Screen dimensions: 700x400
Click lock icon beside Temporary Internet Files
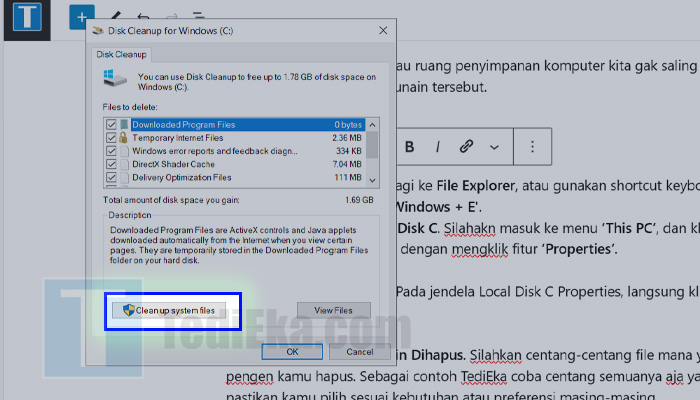click(124, 138)
